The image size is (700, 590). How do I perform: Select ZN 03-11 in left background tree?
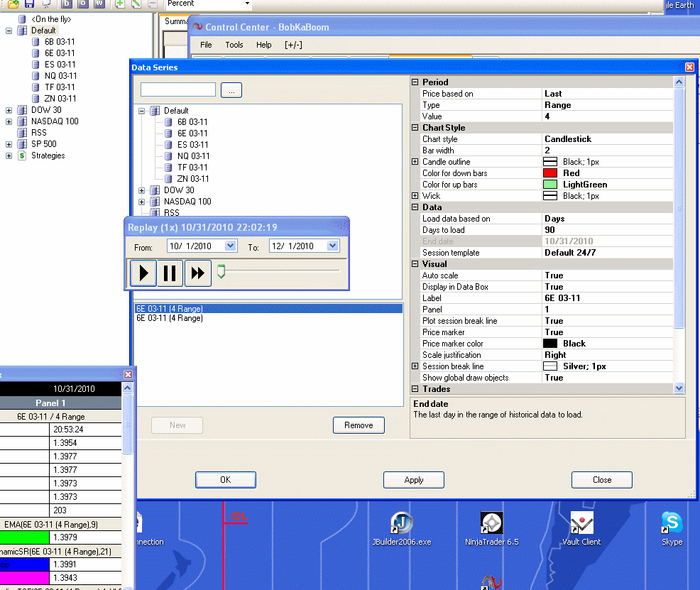60,99
